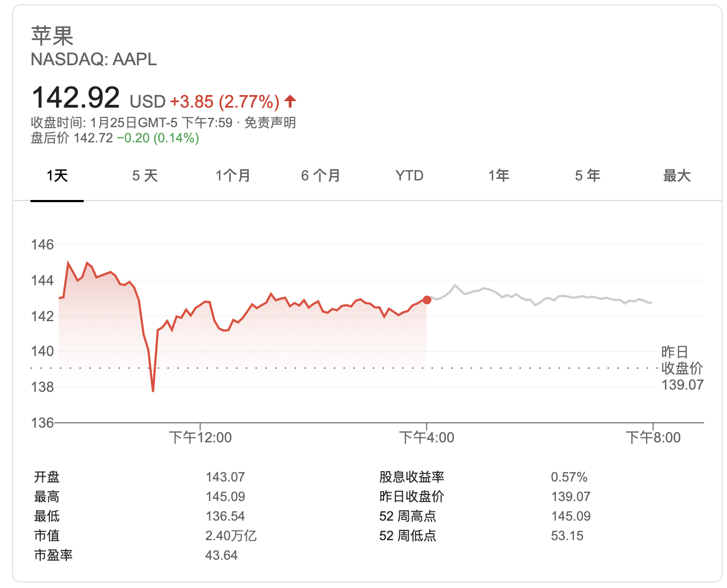Click the 苹果 company title
727x588 pixels.
point(52,36)
